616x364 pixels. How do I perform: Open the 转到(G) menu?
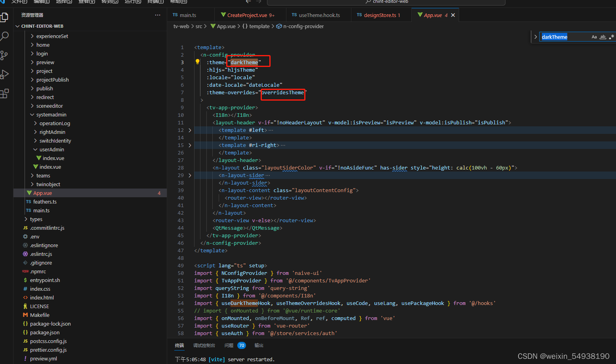pyautogui.click(x=110, y=2)
